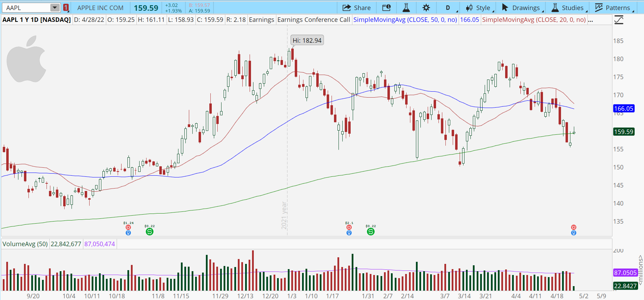The height and width of the screenshot is (300, 644).
Task: Expand the truncated studies ellipsis
Action: point(590,20)
